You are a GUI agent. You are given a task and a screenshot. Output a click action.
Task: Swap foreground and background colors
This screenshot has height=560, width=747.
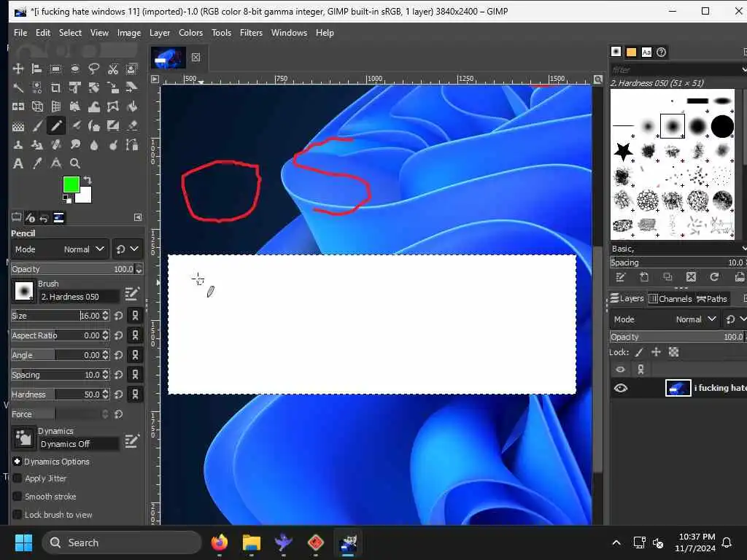(x=88, y=180)
